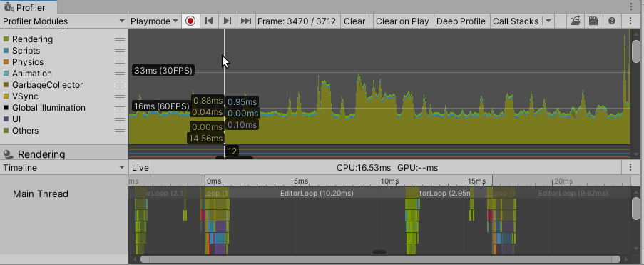Save profiler data disk icon

click(x=593, y=21)
